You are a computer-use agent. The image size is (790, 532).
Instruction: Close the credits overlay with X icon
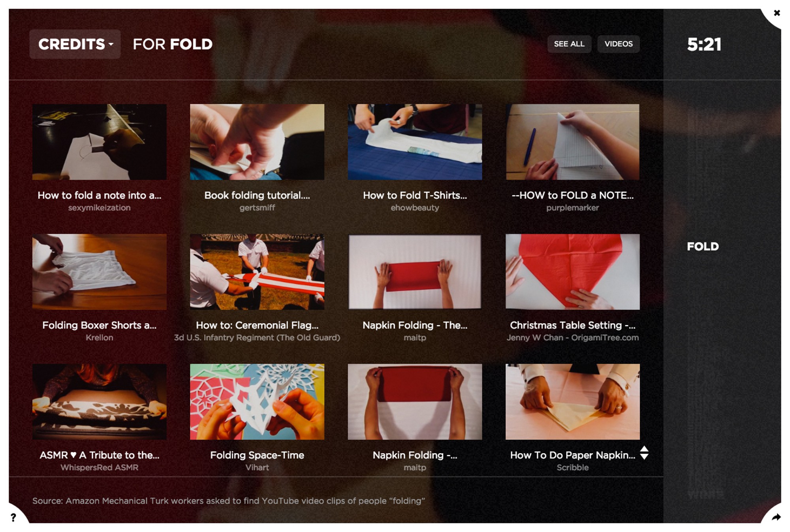pos(777,13)
